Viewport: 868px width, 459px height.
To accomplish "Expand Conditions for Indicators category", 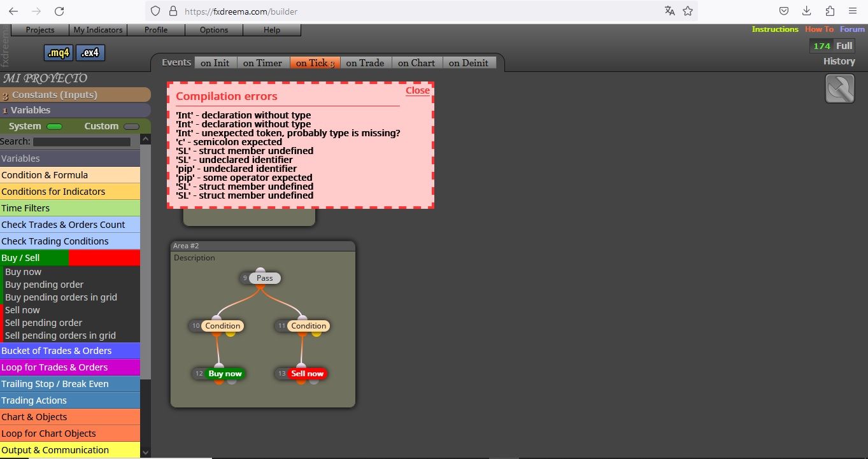I will pyautogui.click(x=70, y=192).
